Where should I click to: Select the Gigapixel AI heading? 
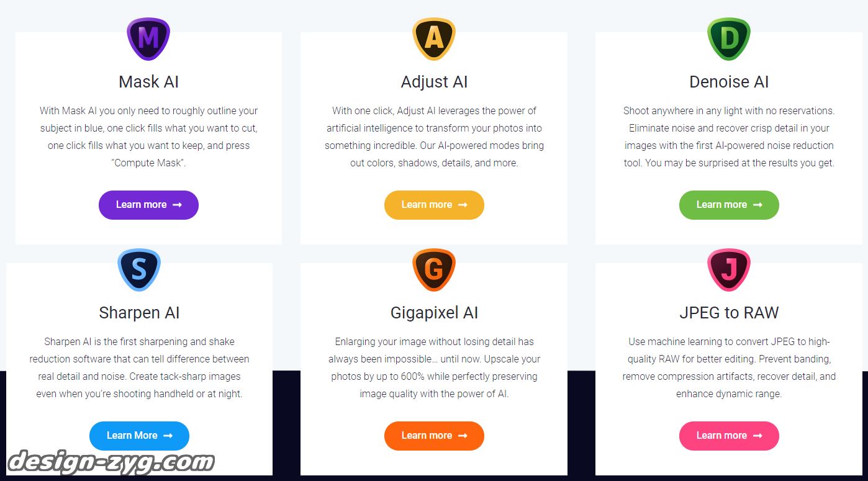point(434,313)
